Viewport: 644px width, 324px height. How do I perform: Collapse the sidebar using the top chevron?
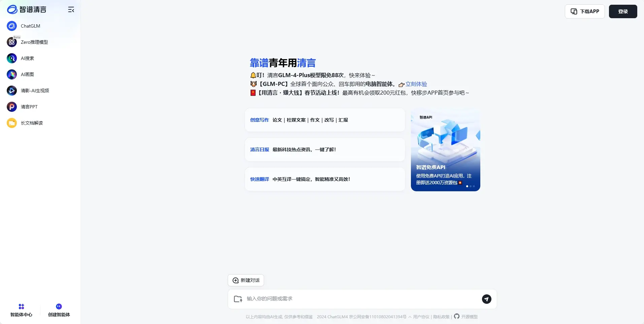71,9
